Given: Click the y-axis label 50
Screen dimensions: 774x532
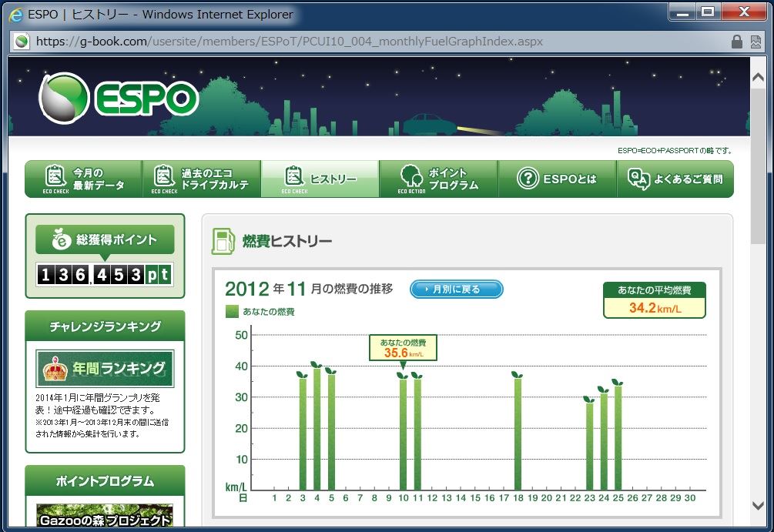Looking at the screenshot, I should point(241,335).
